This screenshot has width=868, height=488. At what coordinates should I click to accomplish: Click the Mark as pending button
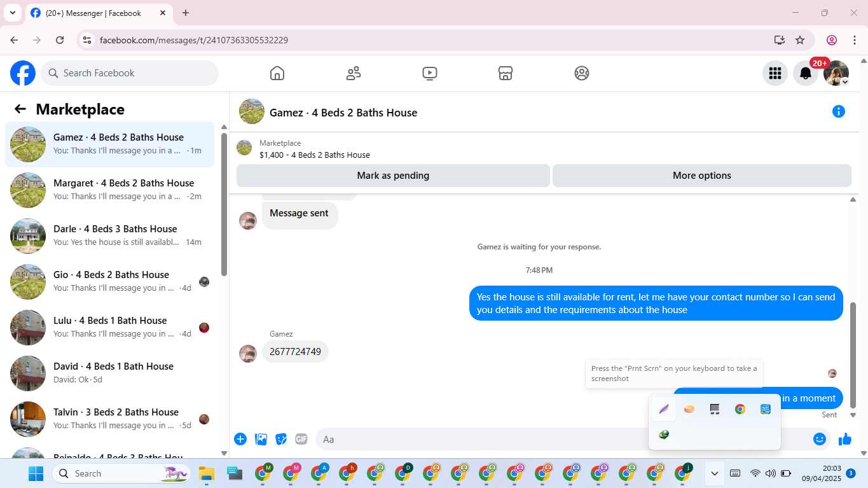coord(393,176)
